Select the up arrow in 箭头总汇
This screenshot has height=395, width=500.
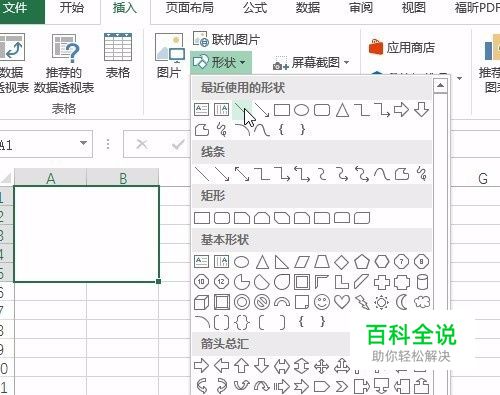click(242, 366)
